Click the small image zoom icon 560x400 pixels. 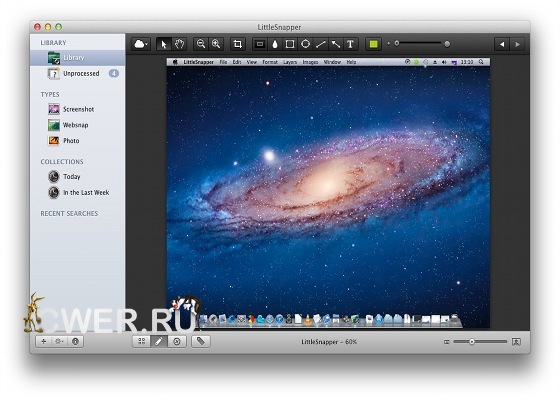pos(446,342)
